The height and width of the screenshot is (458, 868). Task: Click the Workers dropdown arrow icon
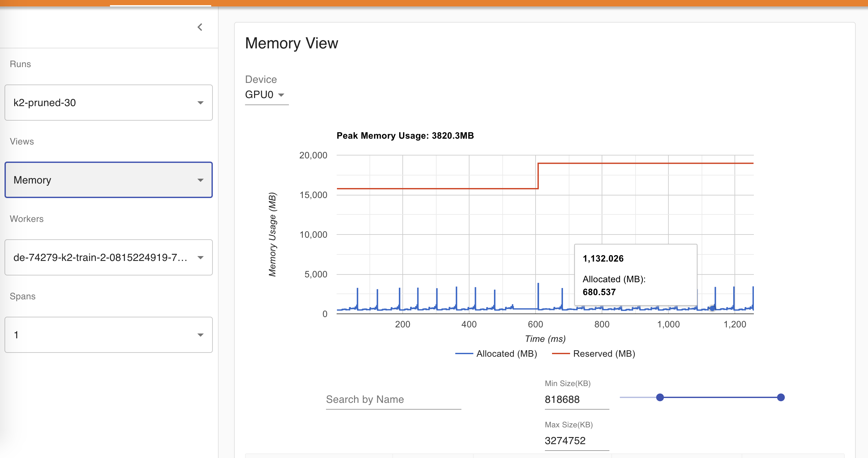[201, 258]
